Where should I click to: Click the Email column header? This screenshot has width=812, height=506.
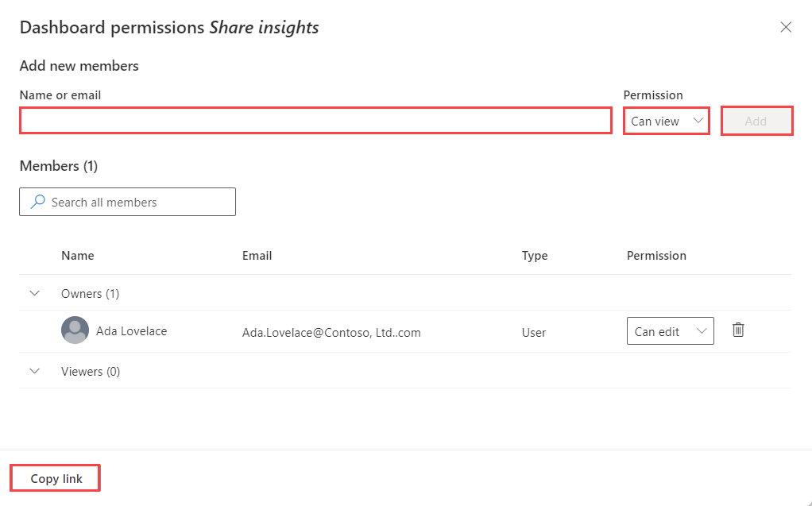[257, 256]
